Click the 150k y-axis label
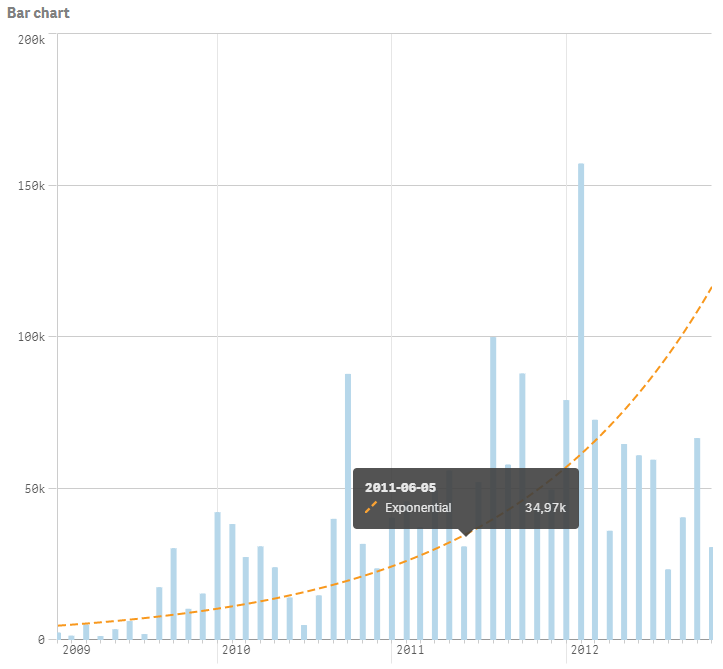723x669 pixels. point(31,186)
